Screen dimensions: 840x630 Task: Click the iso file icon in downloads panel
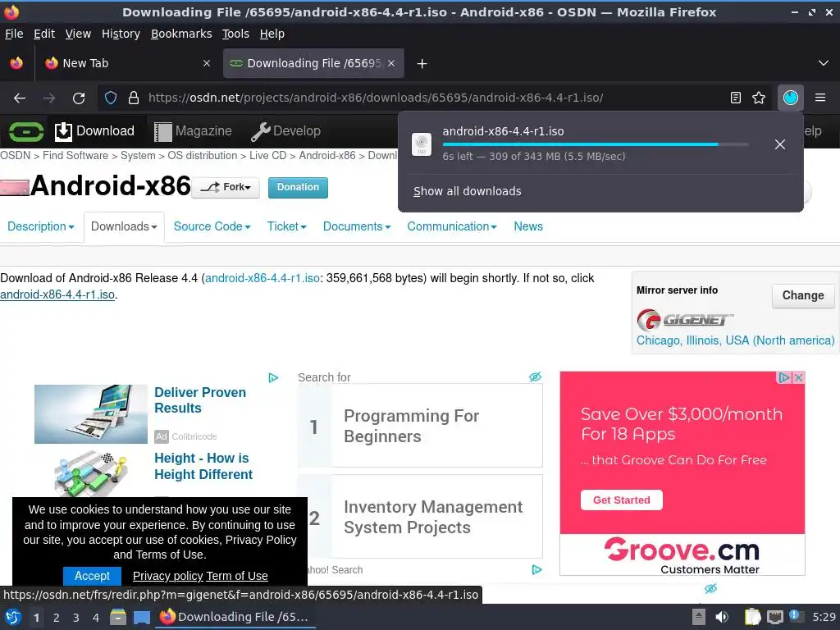point(422,144)
